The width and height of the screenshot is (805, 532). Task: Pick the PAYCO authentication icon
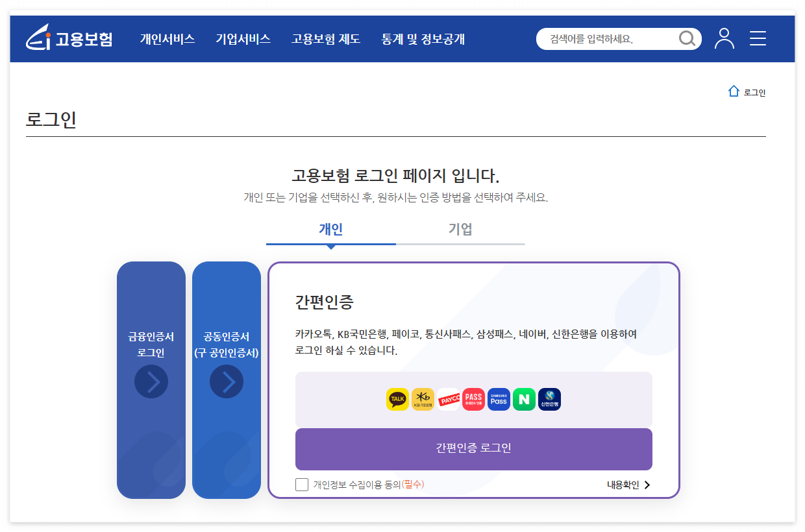[x=448, y=399]
